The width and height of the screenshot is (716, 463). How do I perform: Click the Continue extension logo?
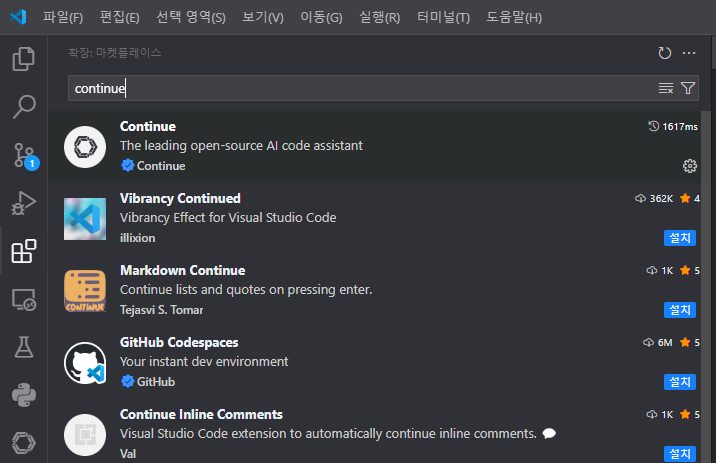tap(85, 147)
